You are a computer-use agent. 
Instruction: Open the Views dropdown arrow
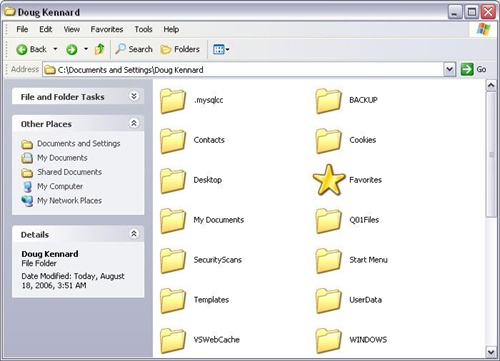228,50
